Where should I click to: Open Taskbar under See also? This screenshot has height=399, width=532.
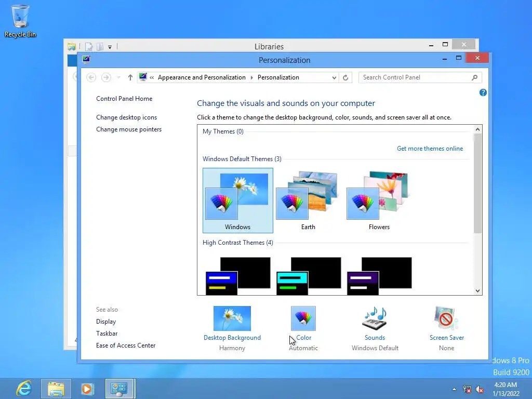point(107,334)
